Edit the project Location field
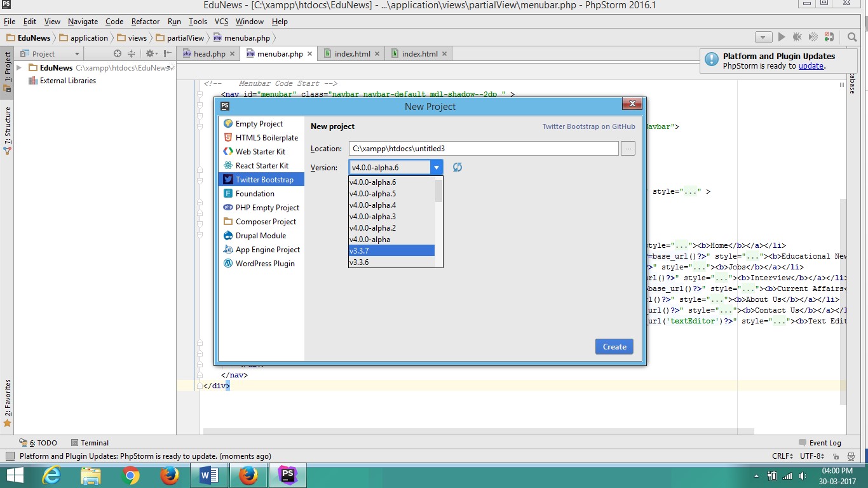The image size is (868, 488). (x=484, y=149)
